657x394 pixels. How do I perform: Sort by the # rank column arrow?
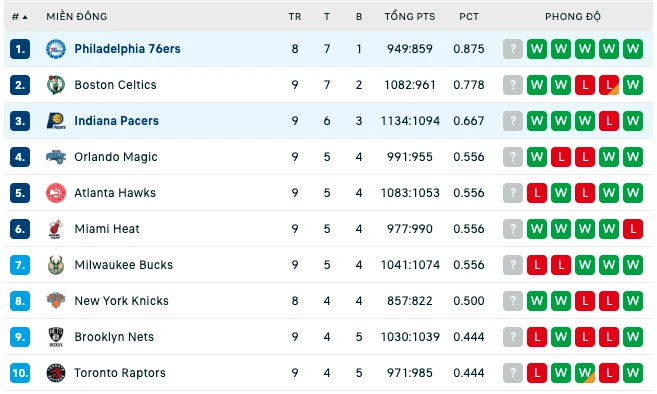(25, 17)
